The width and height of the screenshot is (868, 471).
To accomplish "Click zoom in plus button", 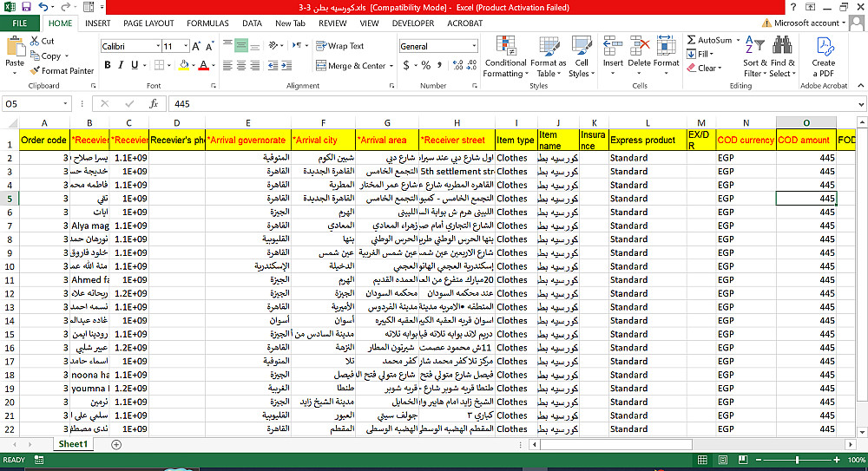I will (x=837, y=460).
